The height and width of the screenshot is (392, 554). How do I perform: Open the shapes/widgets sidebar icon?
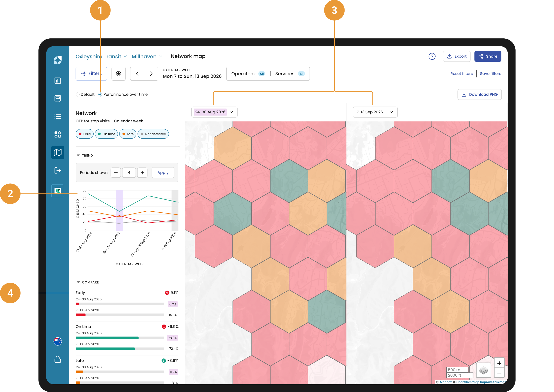(x=57, y=135)
